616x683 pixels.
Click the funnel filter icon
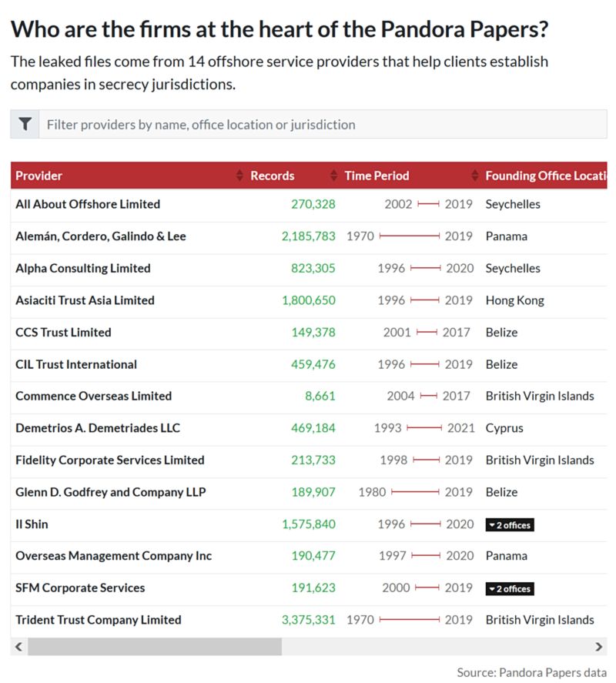point(25,124)
